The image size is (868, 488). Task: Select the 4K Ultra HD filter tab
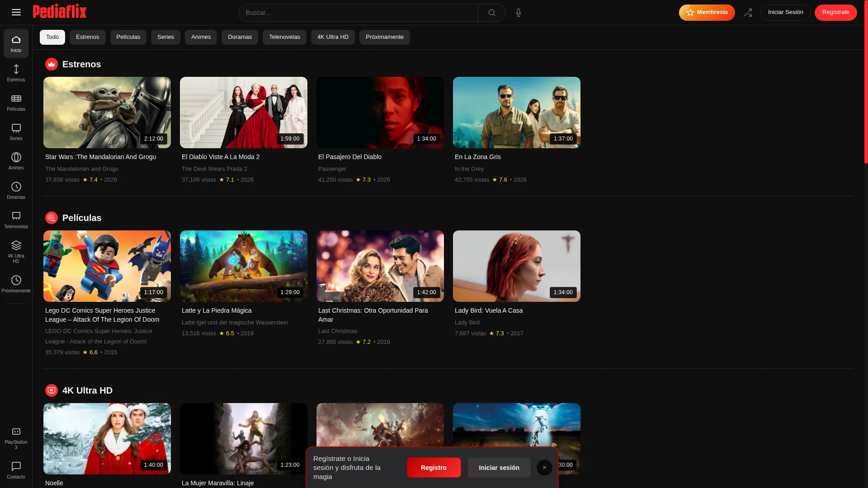(x=333, y=37)
